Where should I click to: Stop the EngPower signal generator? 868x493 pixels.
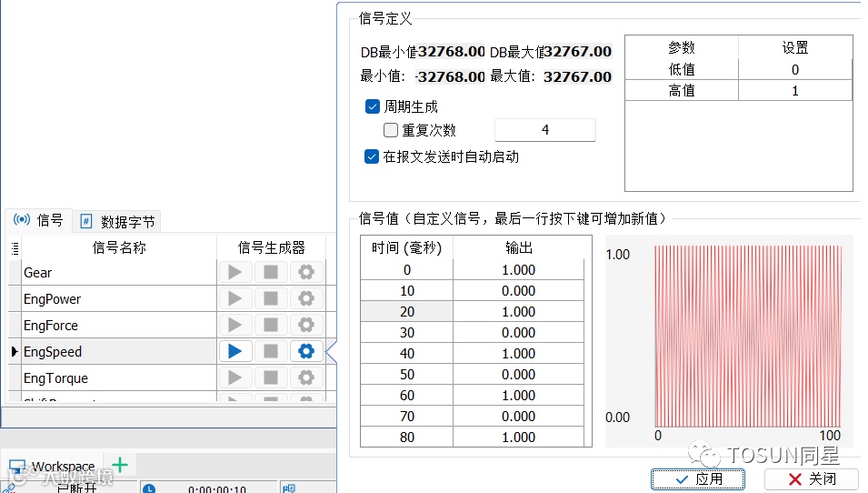tap(271, 298)
